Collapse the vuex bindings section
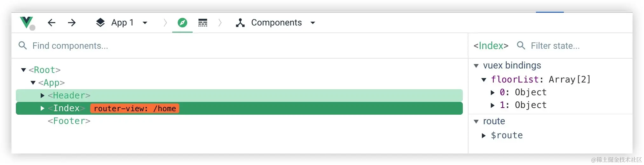Image resolution: width=644 pixels, height=165 pixels. (x=476, y=66)
